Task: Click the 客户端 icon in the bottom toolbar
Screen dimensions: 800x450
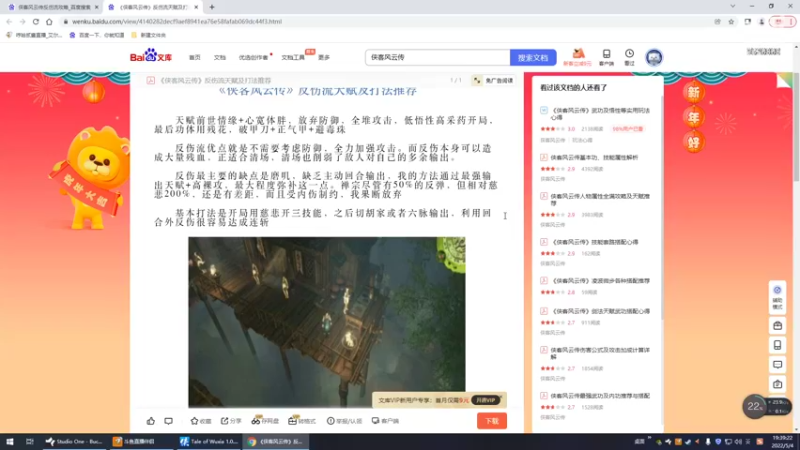Action: click(x=385, y=421)
